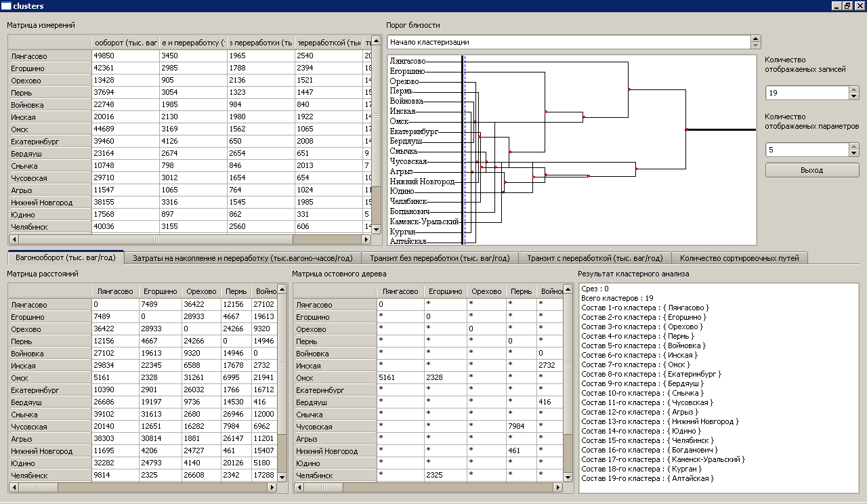Restore the clusters window size

847,6
